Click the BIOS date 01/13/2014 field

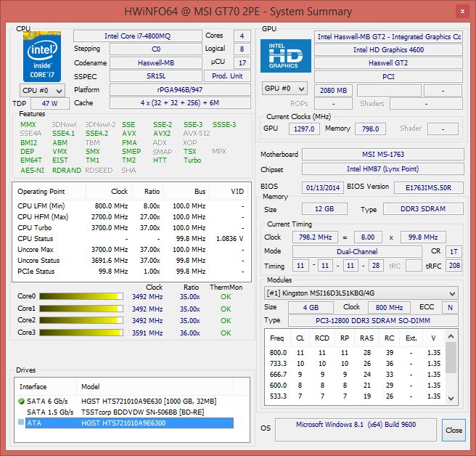pos(323,188)
